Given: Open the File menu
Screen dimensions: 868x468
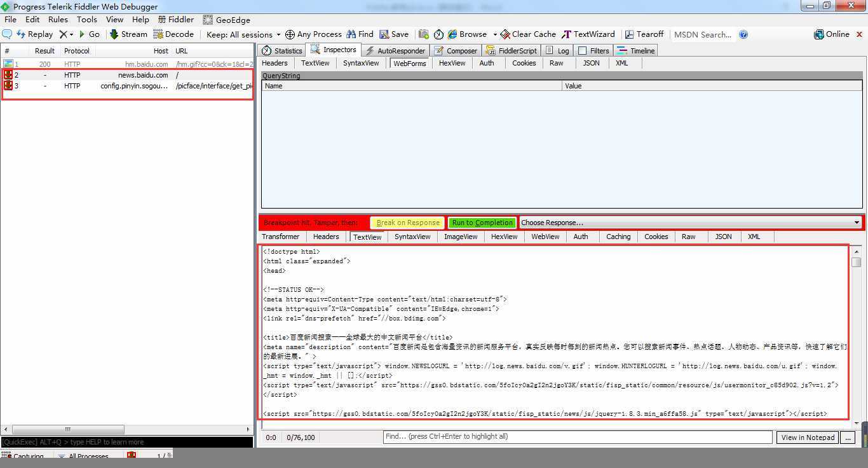Looking at the screenshot, I should (10, 20).
